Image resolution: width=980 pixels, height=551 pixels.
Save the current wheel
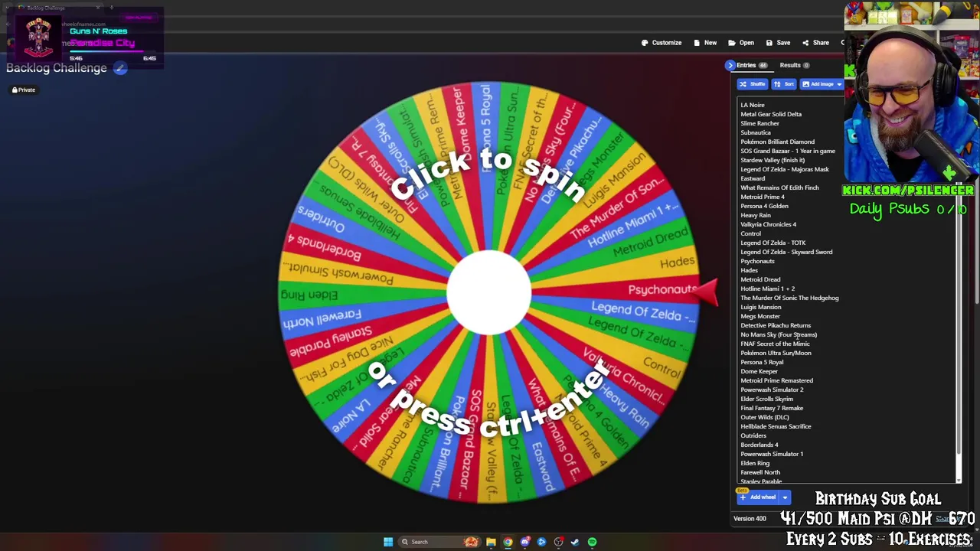click(778, 43)
